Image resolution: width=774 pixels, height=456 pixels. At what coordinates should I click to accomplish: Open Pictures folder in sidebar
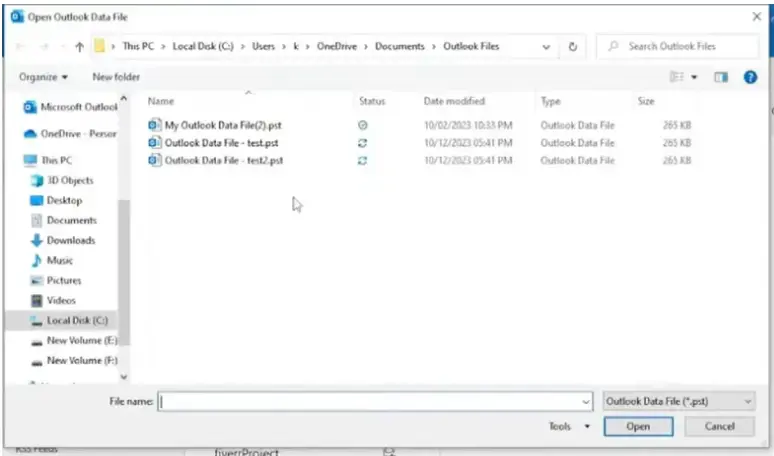56,280
